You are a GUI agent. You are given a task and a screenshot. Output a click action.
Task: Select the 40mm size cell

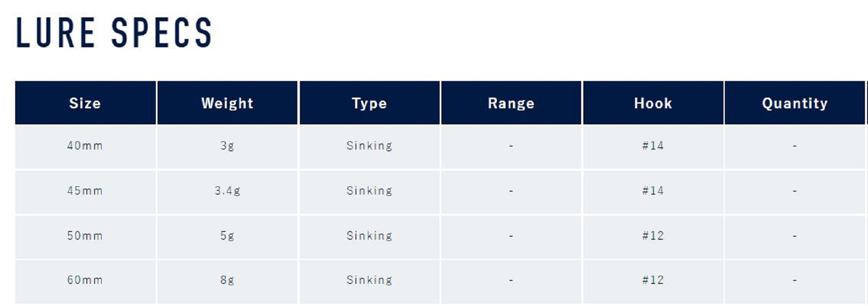click(x=85, y=146)
